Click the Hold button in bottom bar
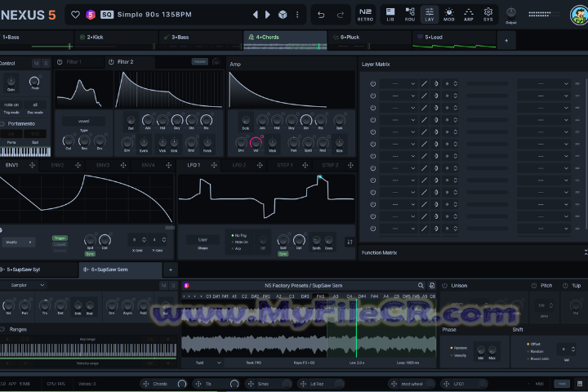The height and width of the screenshot is (392, 588). coord(562,384)
